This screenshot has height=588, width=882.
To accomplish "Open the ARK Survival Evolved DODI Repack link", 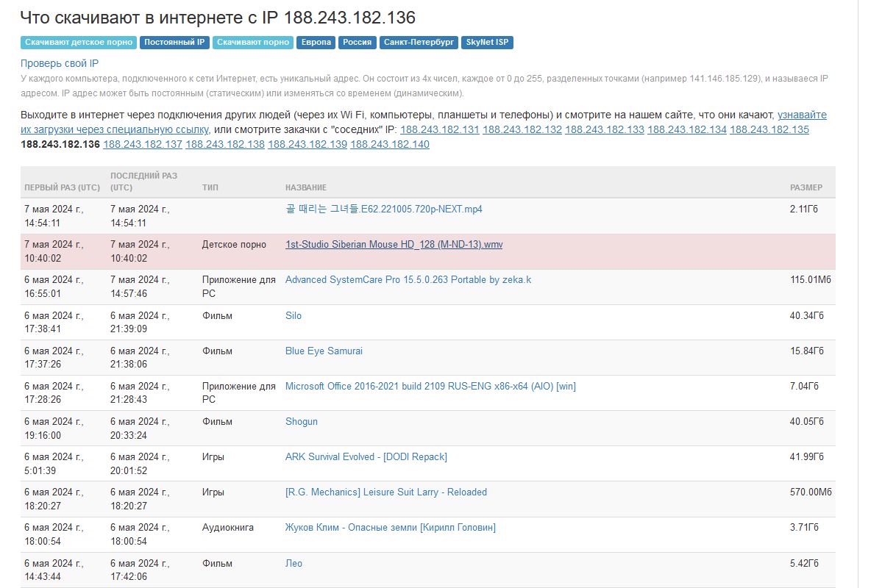I will (x=366, y=456).
